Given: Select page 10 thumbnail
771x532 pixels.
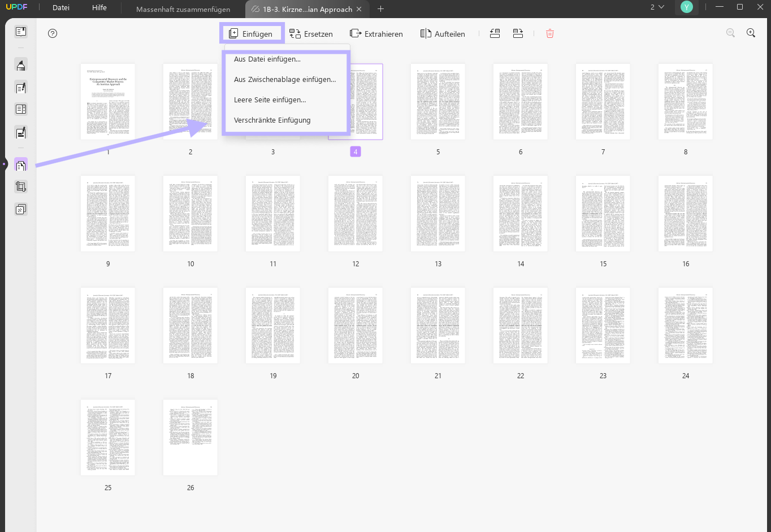Looking at the screenshot, I should pos(190,213).
